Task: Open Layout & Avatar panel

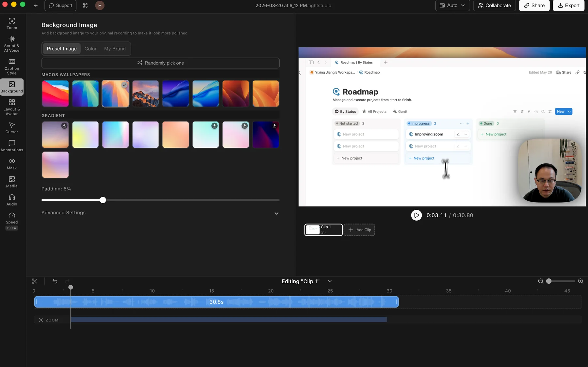Action: (x=12, y=107)
